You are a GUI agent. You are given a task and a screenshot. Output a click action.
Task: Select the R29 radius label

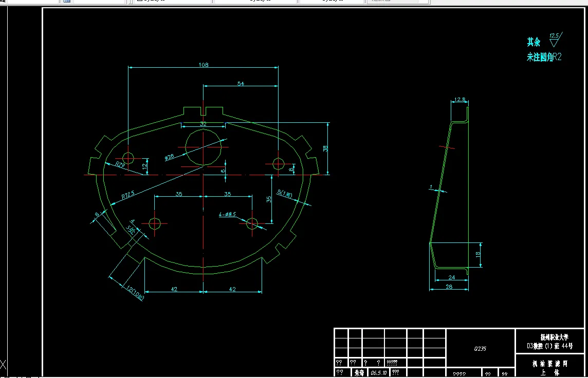click(x=120, y=164)
